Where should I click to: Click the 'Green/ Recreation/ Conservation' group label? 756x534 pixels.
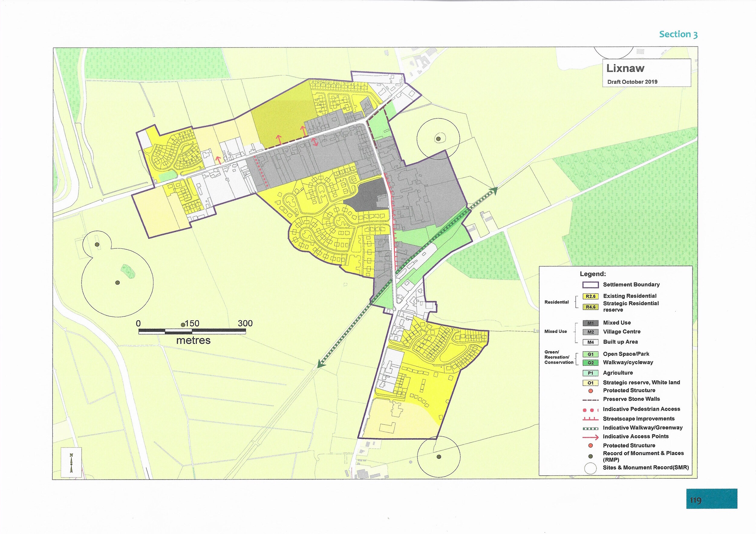pyautogui.click(x=559, y=357)
